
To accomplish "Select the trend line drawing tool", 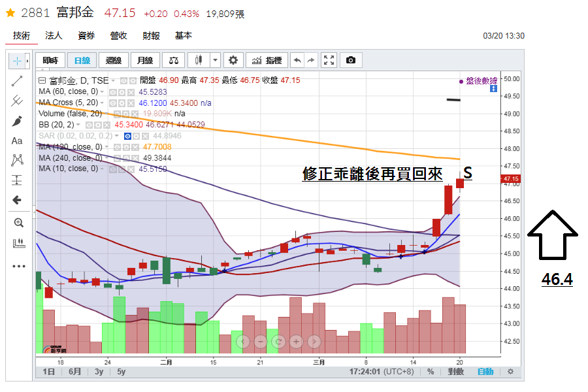I will click(17, 81).
